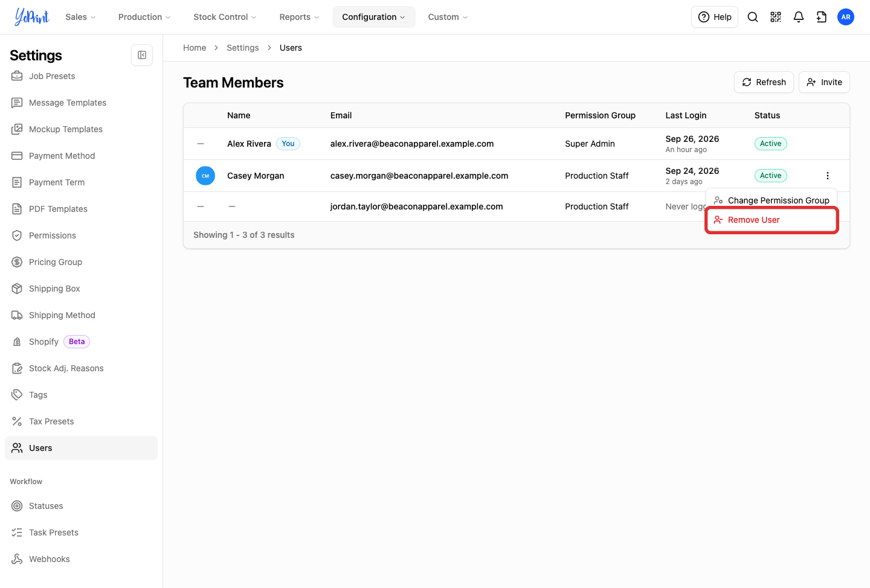Screen dimensions: 870x588
Task: Expand the Sales menu
Action: [80, 17]
